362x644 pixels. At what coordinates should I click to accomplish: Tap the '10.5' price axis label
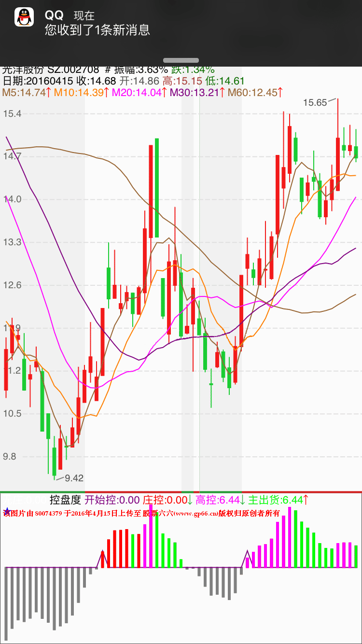pos(12,413)
